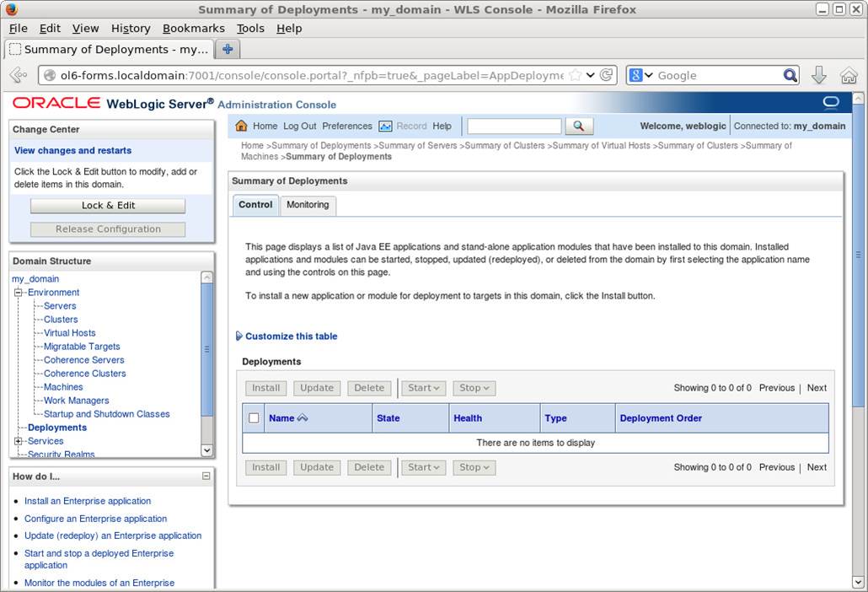Viewport: 868px width, 592px height.
Task: Open a new browser tab with the plus icon
Action: click(x=227, y=49)
